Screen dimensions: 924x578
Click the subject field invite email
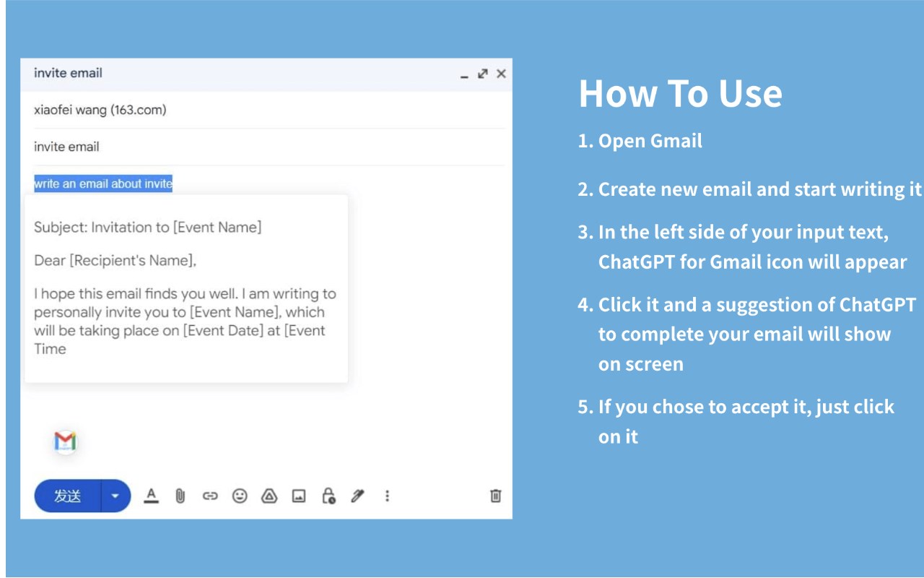[x=269, y=147]
